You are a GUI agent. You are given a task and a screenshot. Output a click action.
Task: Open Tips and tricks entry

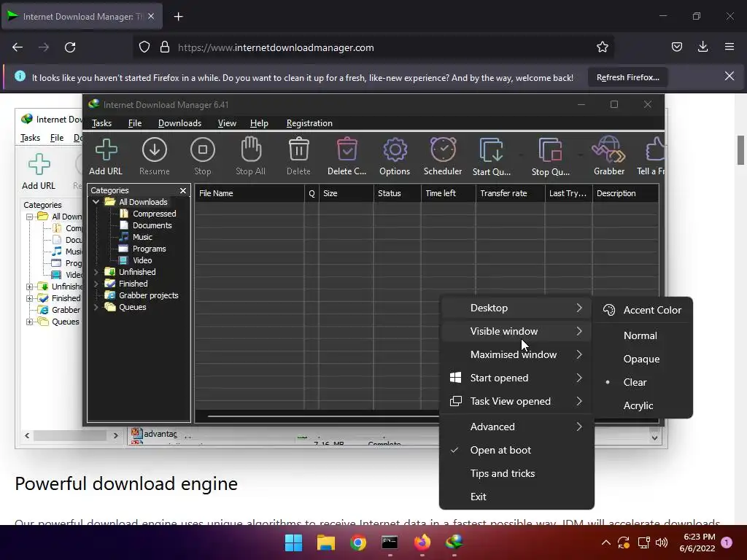coord(516,474)
